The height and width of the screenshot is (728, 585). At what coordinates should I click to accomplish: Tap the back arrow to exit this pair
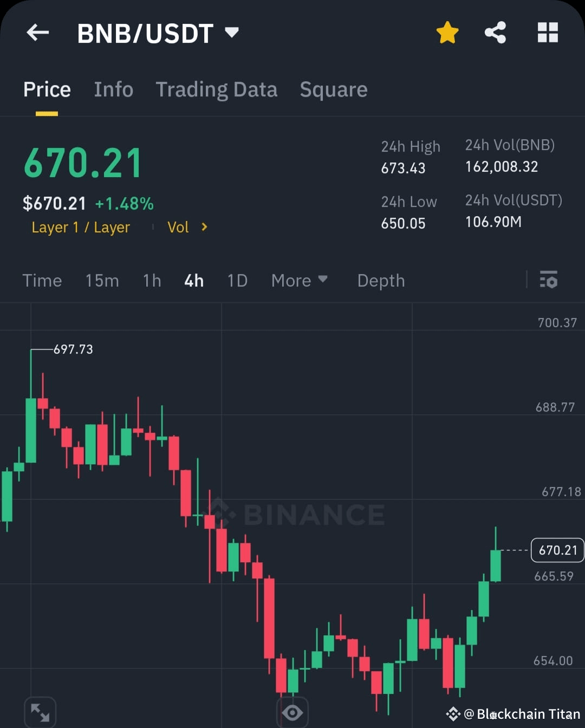[x=37, y=32]
